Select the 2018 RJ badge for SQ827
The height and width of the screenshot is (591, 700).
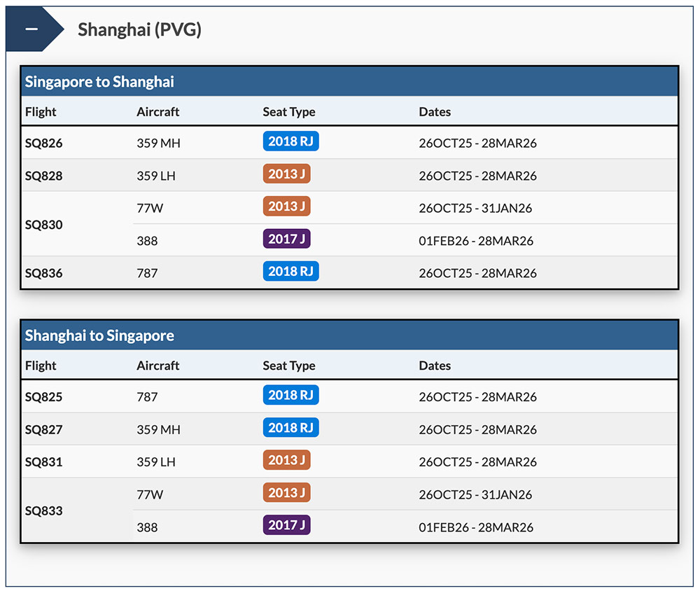pos(290,428)
